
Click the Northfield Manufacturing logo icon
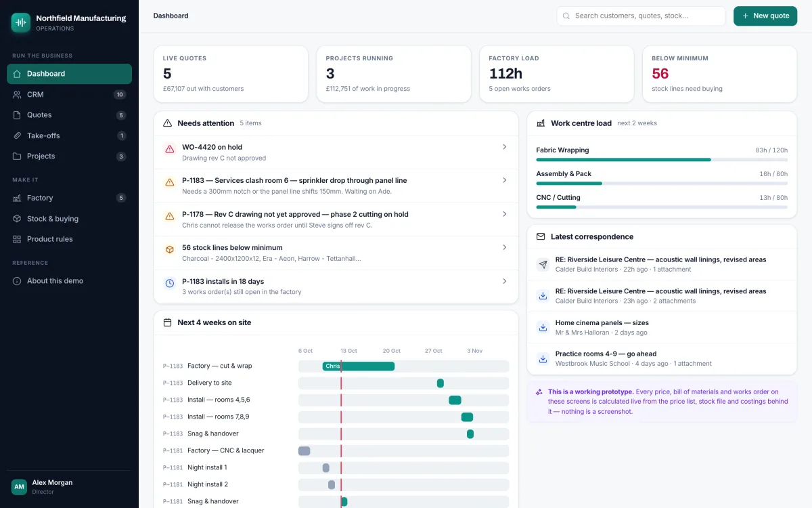tap(21, 22)
